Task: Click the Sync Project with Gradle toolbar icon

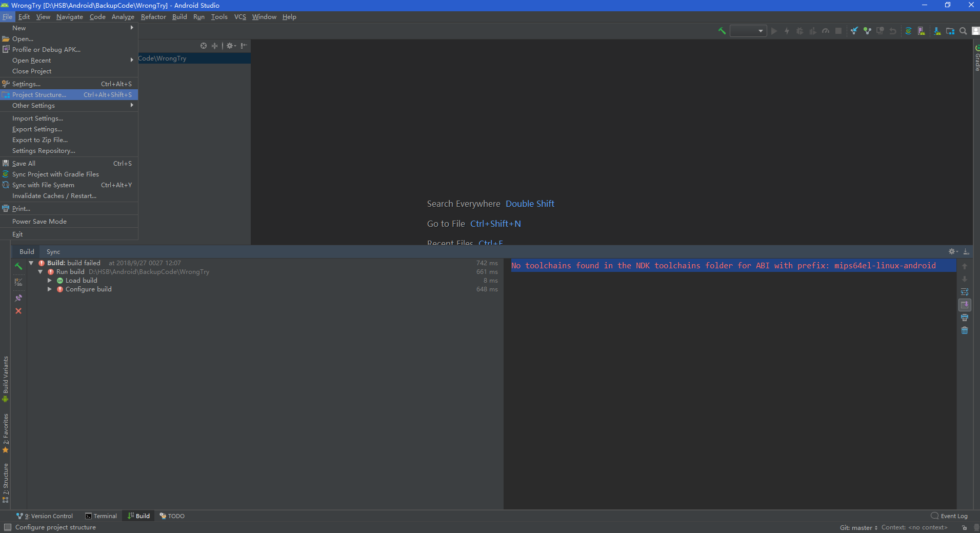Action: 908,31
